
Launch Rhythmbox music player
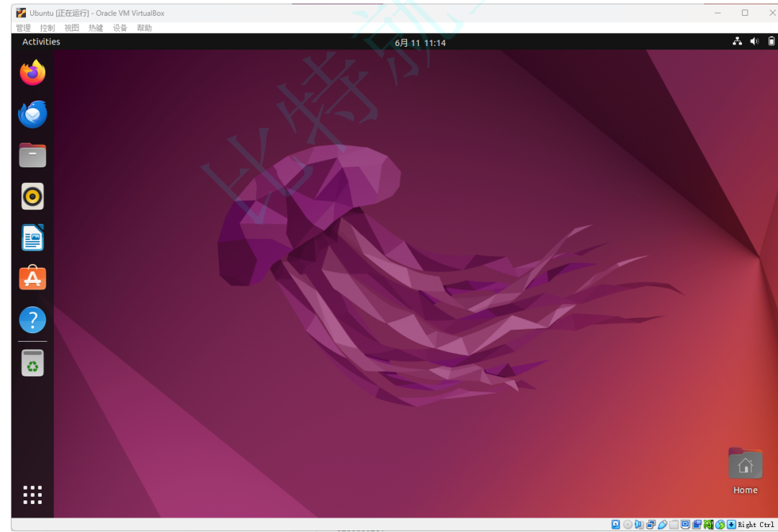coord(32,197)
